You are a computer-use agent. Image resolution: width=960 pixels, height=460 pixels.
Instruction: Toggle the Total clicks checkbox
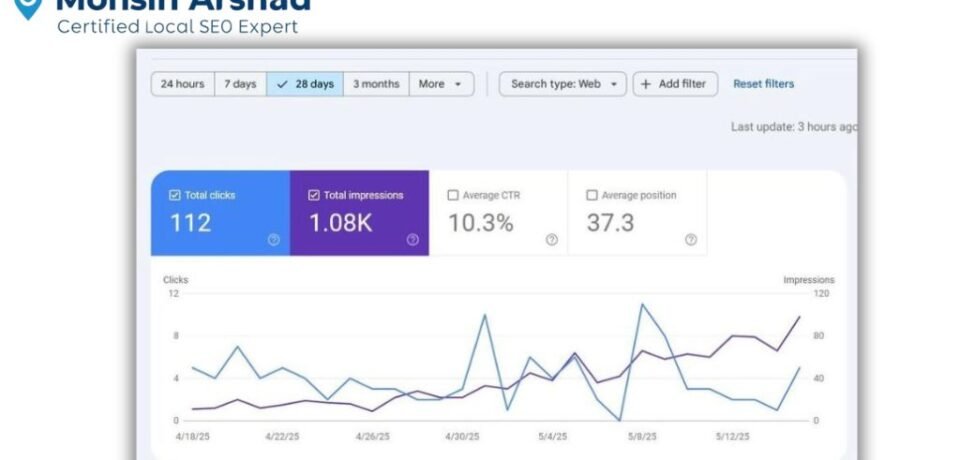(x=174, y=195)
